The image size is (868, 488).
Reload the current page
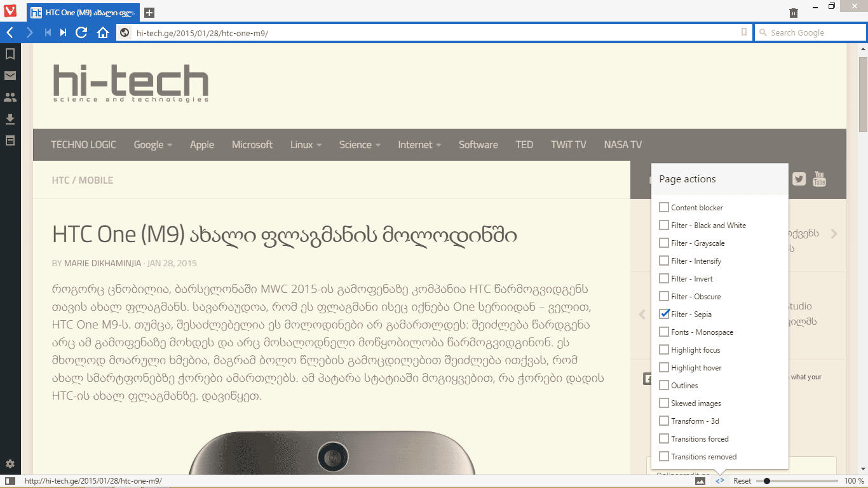(x=81, y=32)
